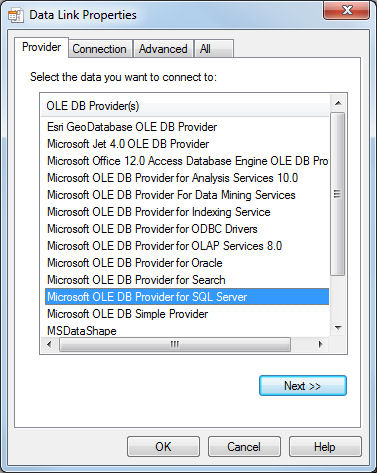Switch to the Connection tab
This screenshot has height=473, width=377.
(x=100, y=49)
